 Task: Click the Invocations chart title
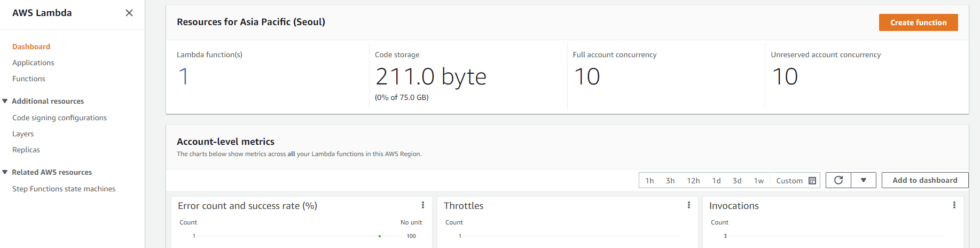coord(734,206)
